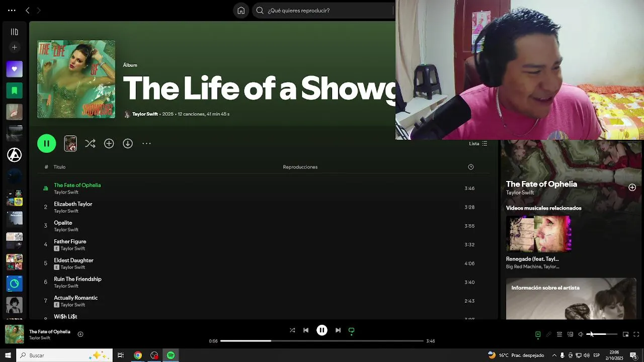Viewport: 644px width, 362px height.
Task: Show lyrics with the microphone icon
Action: click(549, 334)
